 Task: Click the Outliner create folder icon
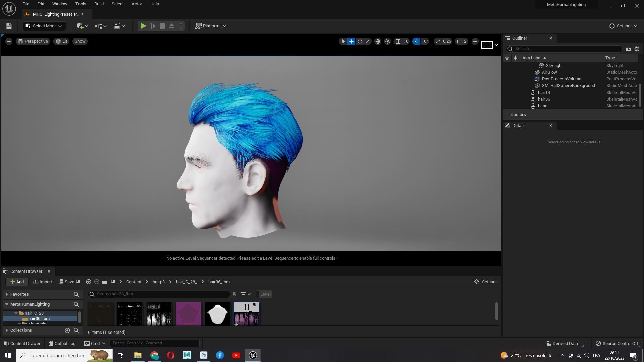click(x=628, y=49)
